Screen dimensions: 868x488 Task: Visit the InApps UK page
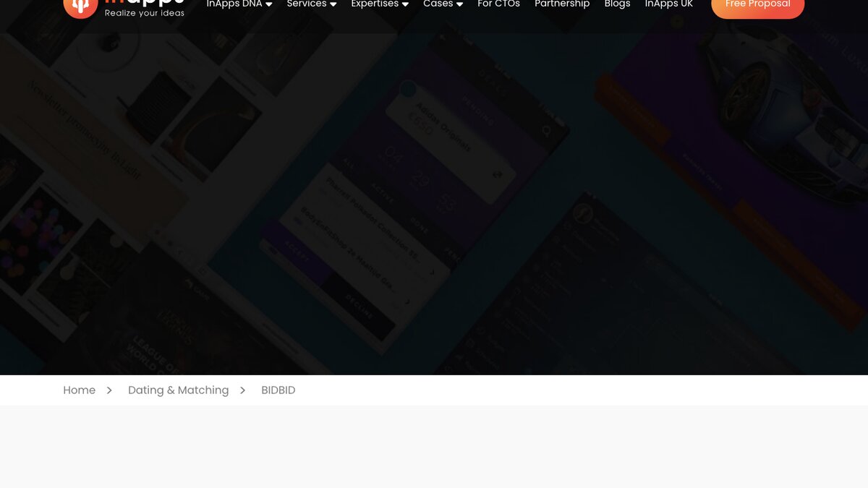pos(668,4)
